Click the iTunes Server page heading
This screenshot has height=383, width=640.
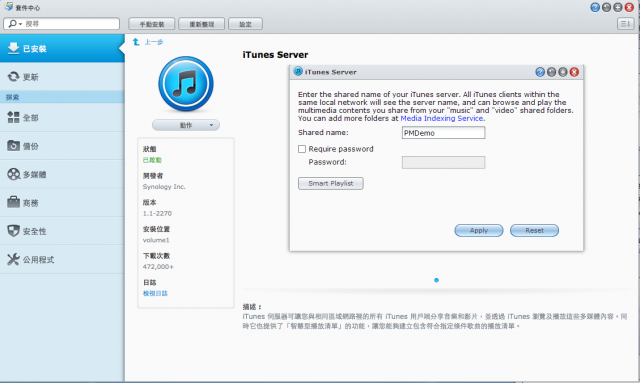click(275, 55)
